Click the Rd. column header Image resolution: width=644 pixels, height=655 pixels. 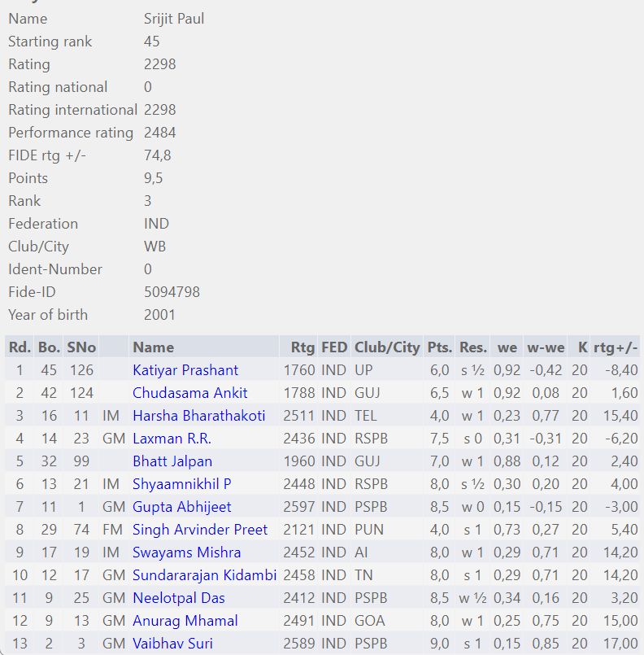coord(20,347)
